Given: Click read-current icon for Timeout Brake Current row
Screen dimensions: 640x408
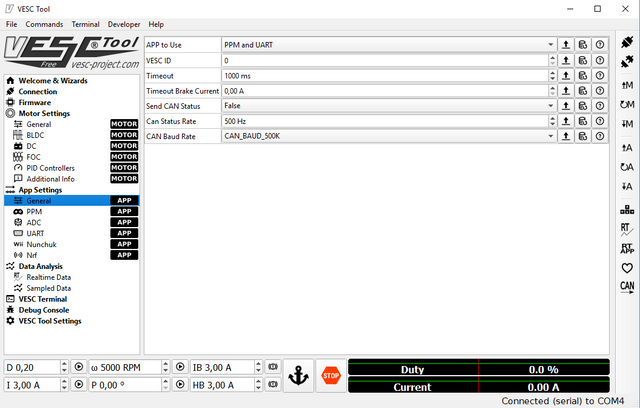Looking at the screenshot, I should click(566, 91).
